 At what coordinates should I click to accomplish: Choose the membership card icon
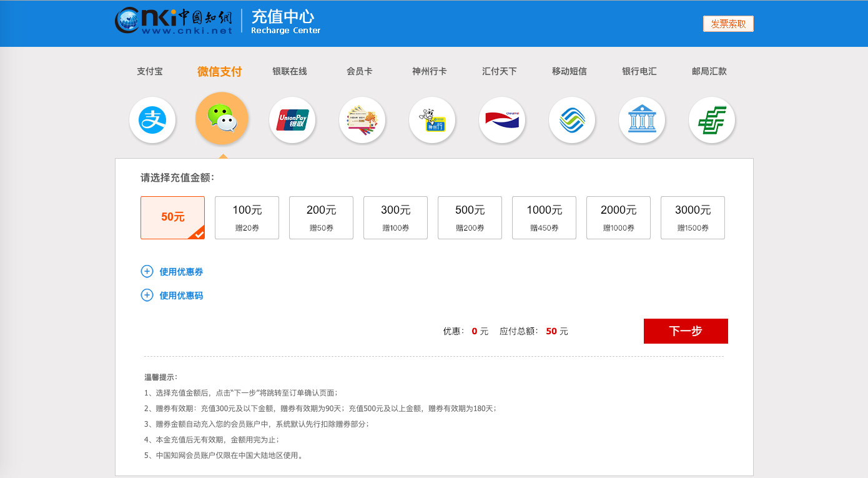pyautogui.click(x=362, y=120)
